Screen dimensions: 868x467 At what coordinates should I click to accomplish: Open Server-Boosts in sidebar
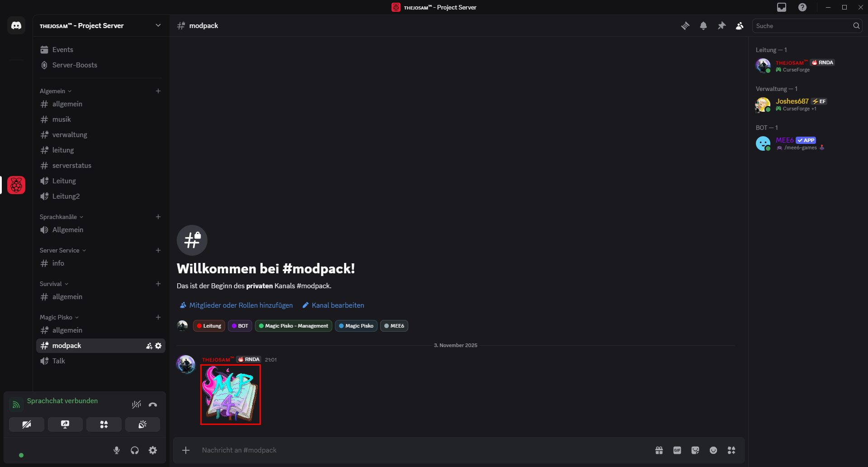coord(75,65)
